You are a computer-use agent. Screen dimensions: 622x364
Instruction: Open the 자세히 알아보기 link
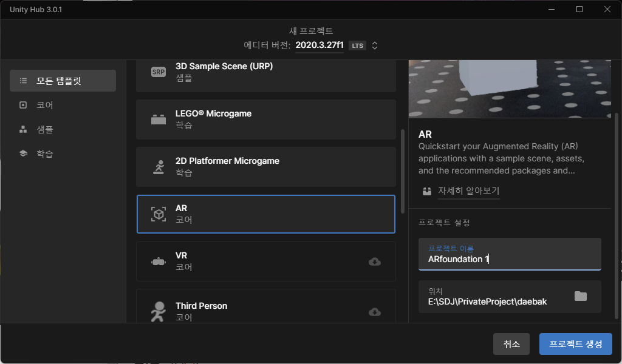[x=468, y=190]
